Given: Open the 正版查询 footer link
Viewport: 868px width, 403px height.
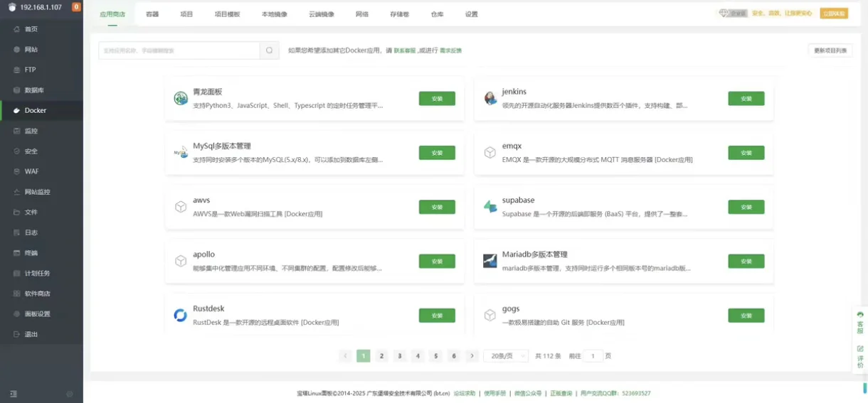Looking at the screenshot, I should (x=561, y=393).
